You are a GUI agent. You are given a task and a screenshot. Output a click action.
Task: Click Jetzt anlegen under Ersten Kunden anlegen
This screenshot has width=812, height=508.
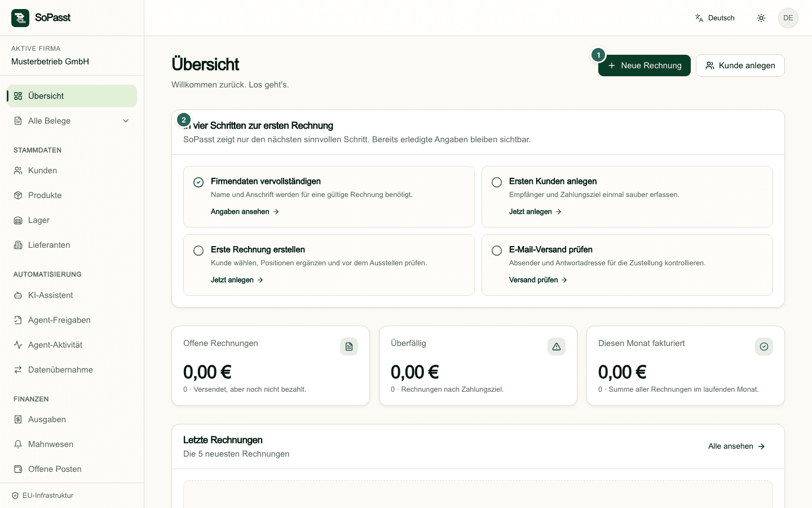[x=535, y=212]
